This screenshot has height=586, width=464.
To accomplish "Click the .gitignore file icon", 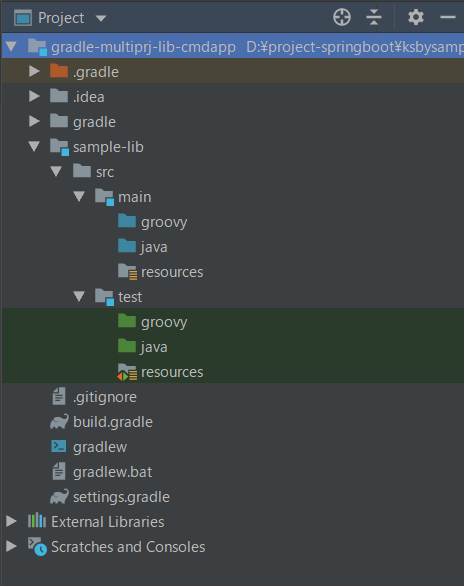I will [59, 396].
